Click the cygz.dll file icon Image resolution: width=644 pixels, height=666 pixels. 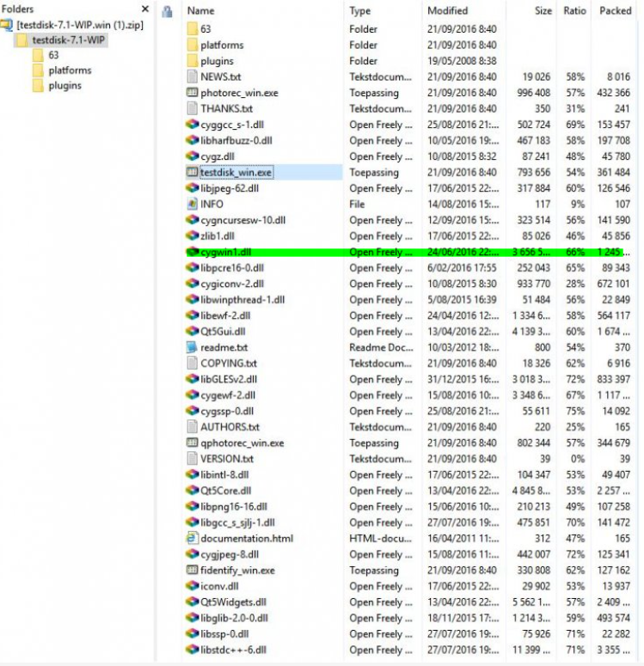[x=192, y=156]
